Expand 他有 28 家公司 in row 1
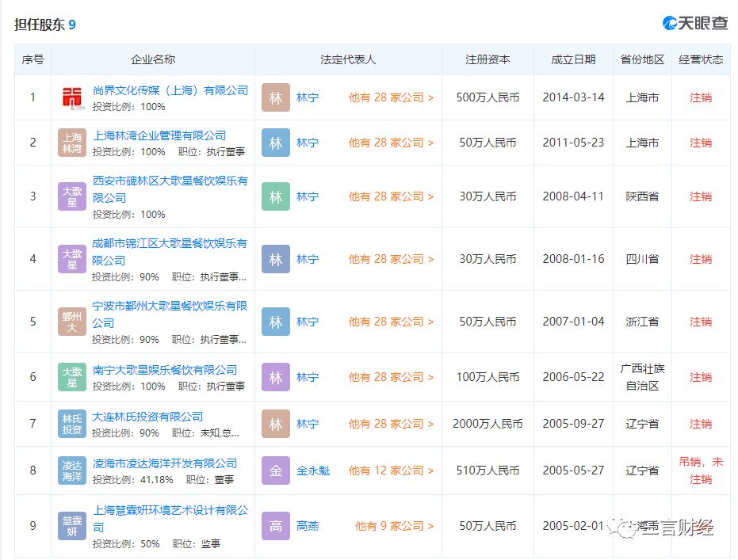The image size is (738, 560). click(391, 97)
